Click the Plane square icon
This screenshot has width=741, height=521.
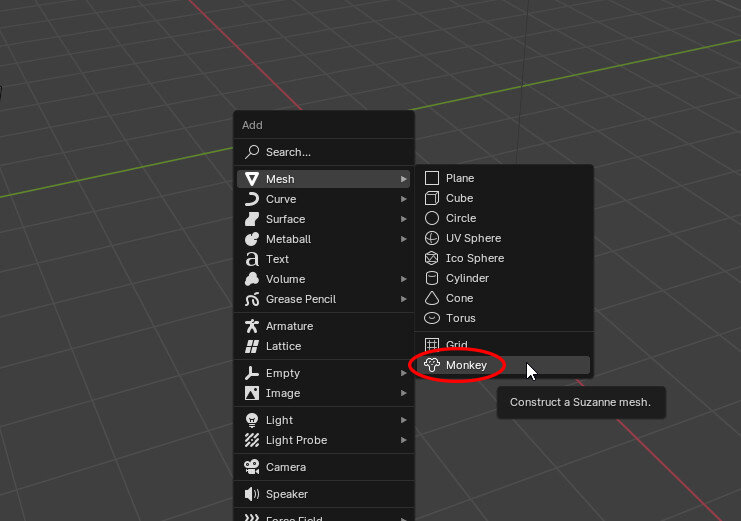431,178
